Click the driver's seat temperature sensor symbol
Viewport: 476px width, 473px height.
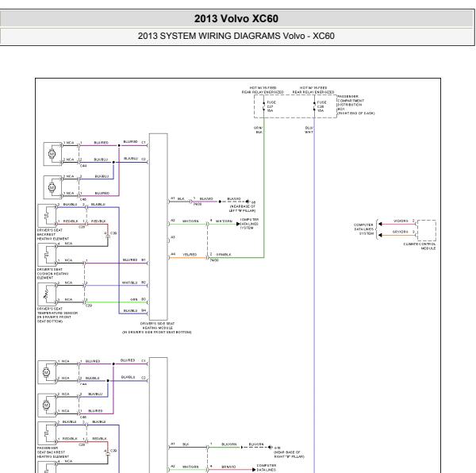coord(47,294)
